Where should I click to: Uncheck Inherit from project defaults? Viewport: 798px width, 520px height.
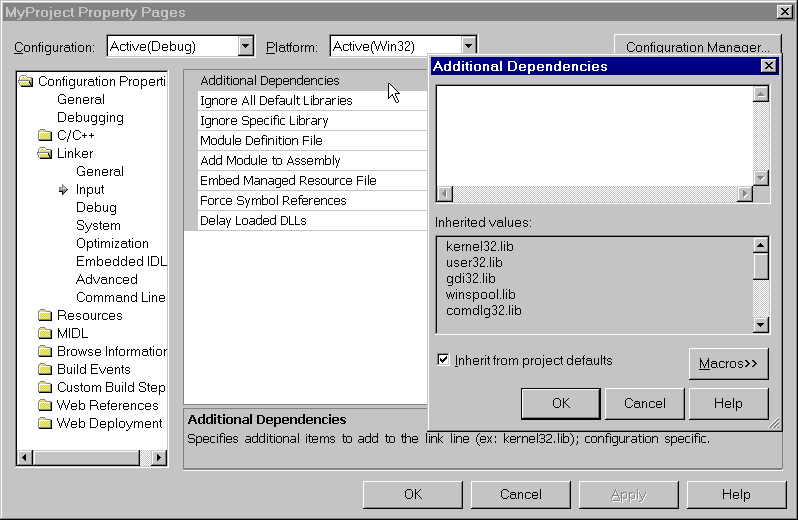tap(443, 360)
